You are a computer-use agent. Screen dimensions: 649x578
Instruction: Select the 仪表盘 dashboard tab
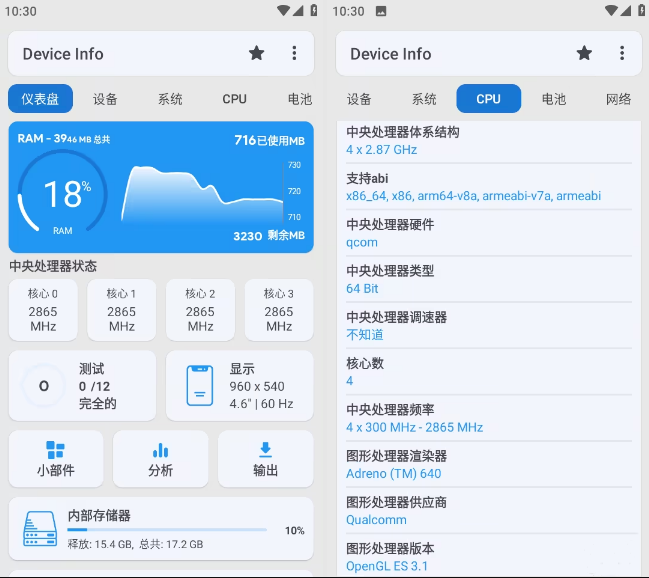[40, 99]
